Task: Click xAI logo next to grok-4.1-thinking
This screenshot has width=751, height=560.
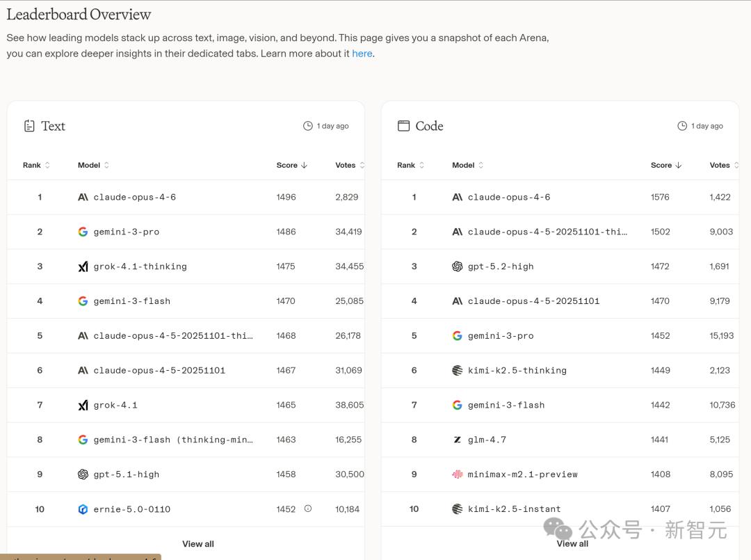Action: pos(83,266)
